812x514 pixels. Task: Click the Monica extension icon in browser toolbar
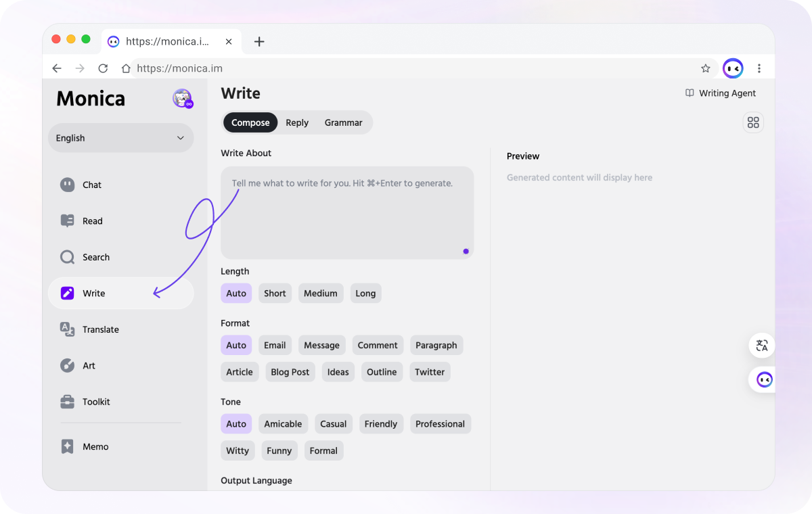tap(733, 68)
